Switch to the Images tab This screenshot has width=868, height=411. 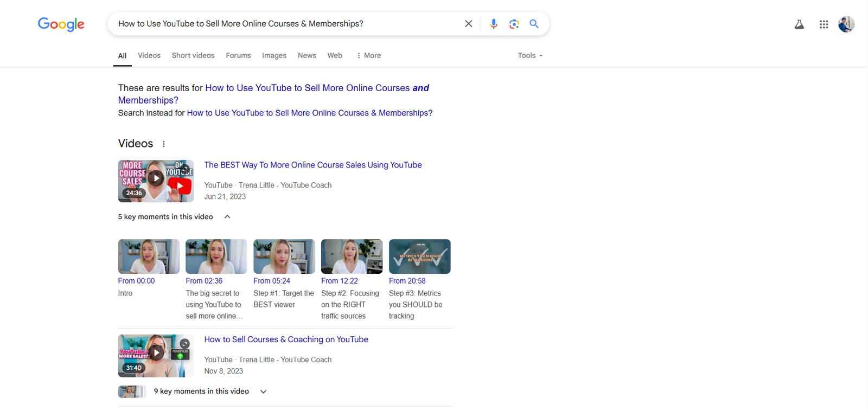click(274, 55)
